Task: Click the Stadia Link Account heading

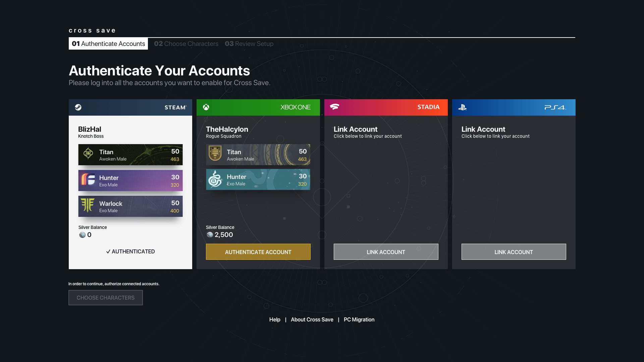Action: [x=356, y=129]
